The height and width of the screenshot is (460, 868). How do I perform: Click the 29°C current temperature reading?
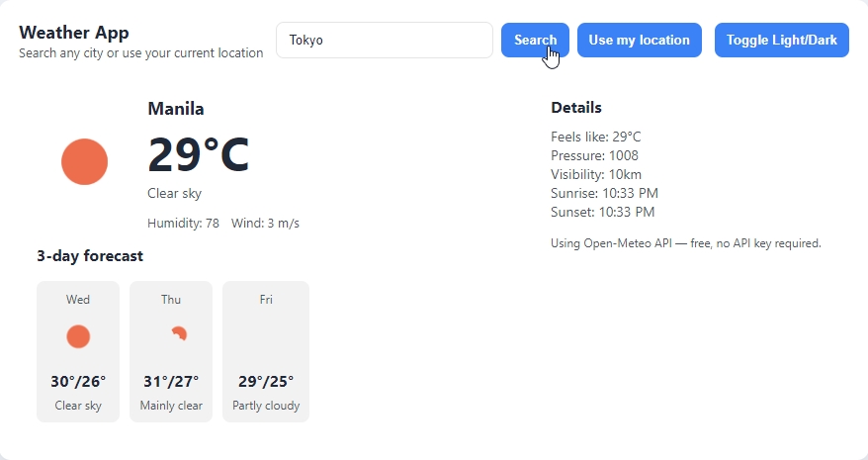point(199,155)
